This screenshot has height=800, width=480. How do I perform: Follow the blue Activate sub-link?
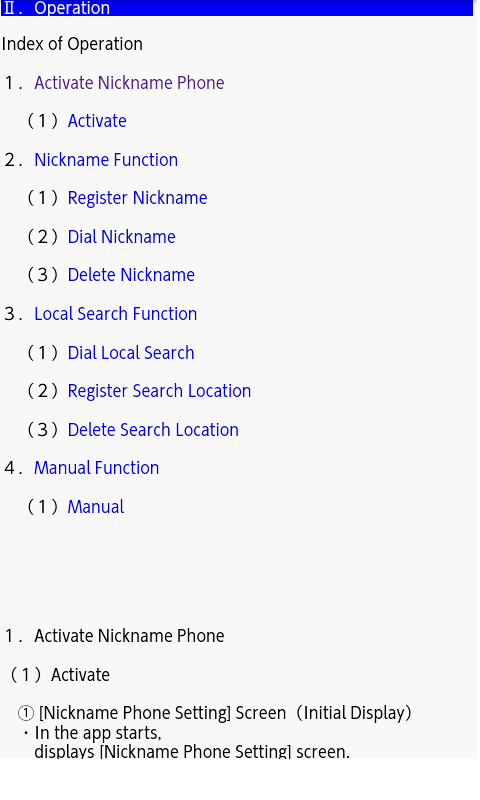click(x=97, y=121)
